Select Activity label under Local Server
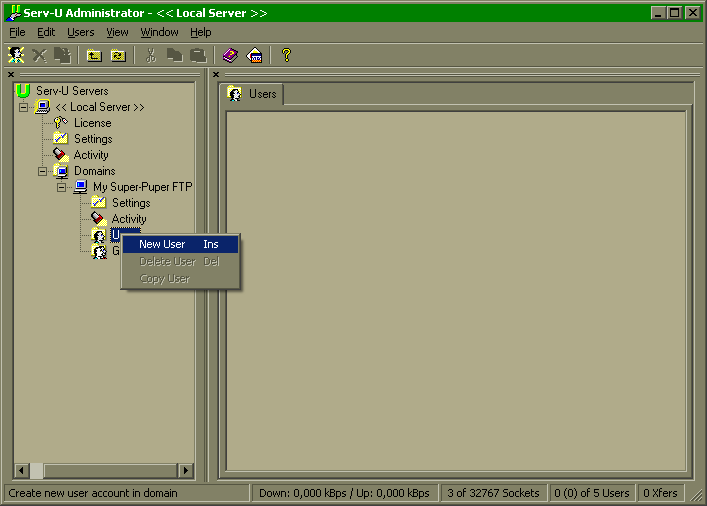The width and height of the screenshot is (707, 506). 91,155
